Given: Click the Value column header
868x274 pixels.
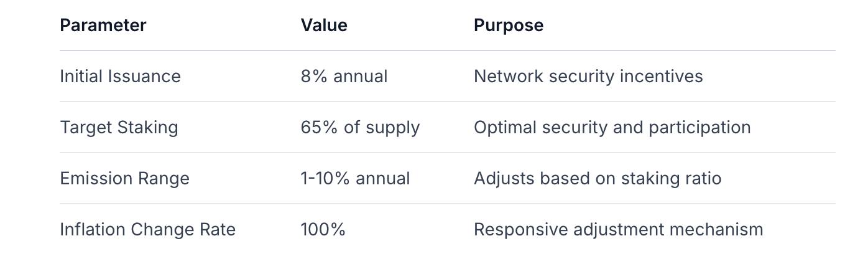Looking at the screenshot, I should [324, 26].
